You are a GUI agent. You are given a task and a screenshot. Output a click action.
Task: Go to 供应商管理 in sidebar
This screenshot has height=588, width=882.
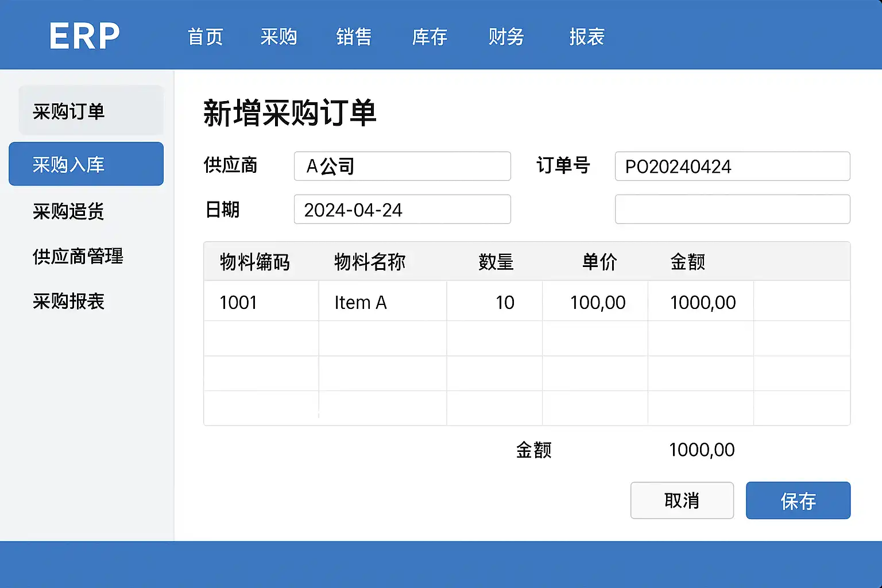click(x=78, y=256)
